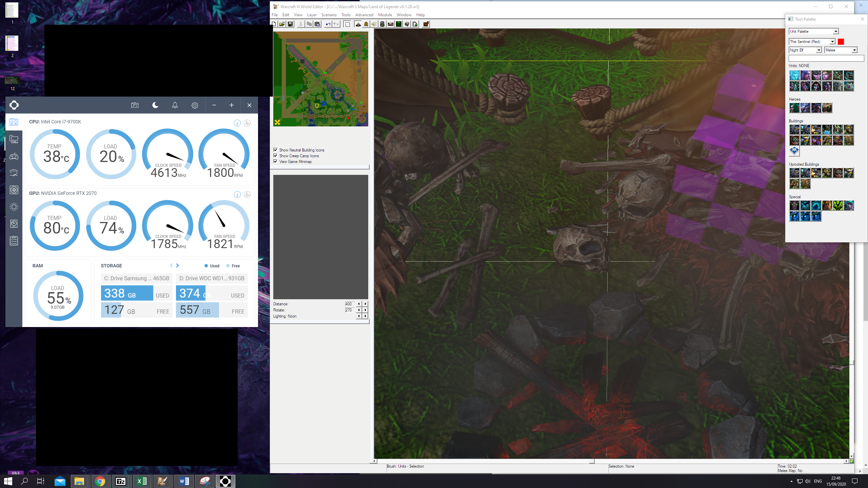Viewport: 868px width, 488px height.
Task: Click the Distance value field showing 400
Action: (x=350, y=304)
